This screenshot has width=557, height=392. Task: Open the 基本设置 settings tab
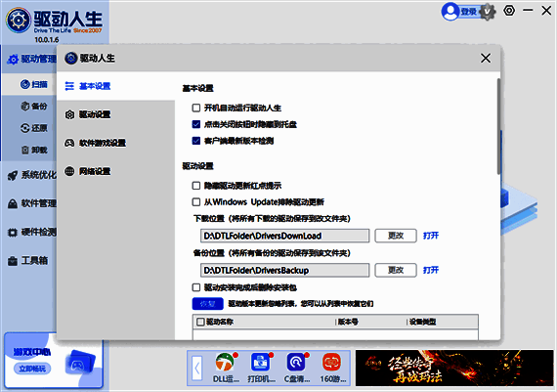tap(115, 86)
